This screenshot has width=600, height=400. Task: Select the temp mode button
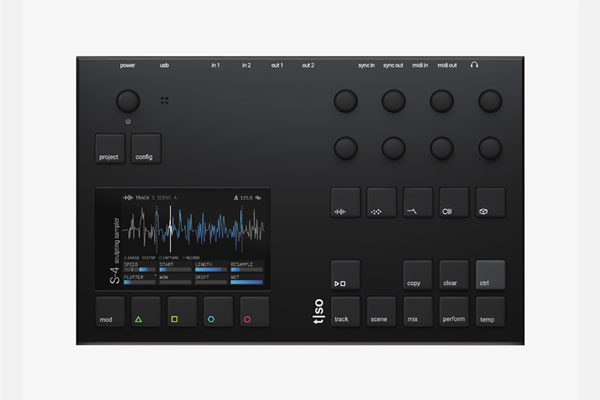pyautogui.click(x=490, y=311)
